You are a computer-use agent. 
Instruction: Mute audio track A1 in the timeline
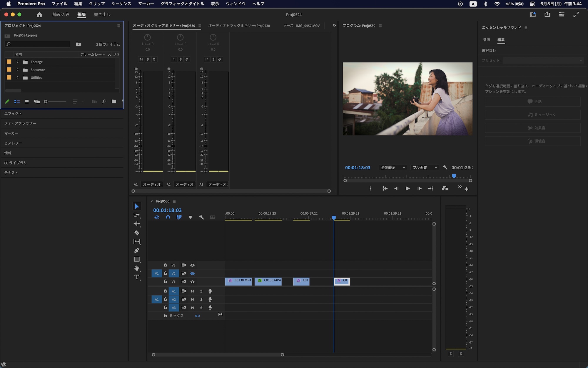pos(193,291)
